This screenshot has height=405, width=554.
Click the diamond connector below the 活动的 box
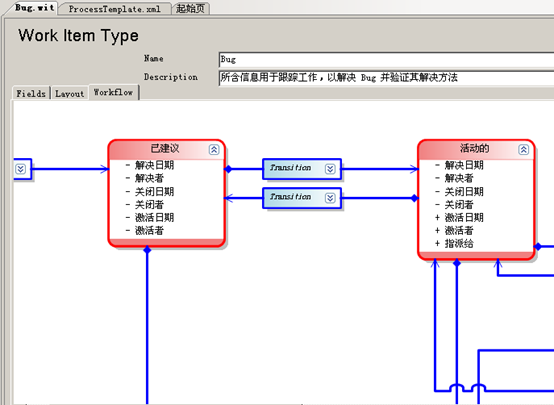[x=457, y=263]
